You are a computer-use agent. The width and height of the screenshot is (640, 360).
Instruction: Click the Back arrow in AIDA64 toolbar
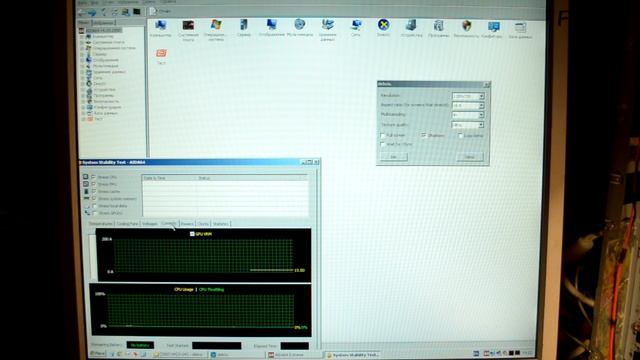[x=82, y=12]
